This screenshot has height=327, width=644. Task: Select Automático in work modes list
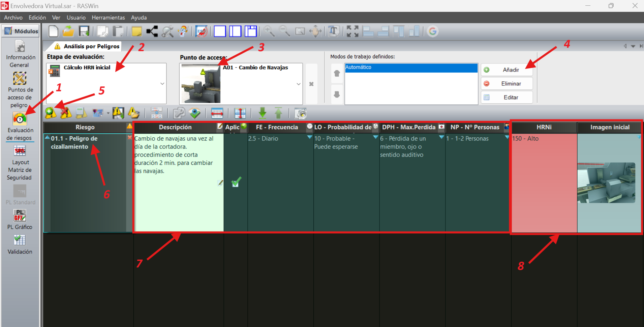pyautogui.click(x=411, y=67)
